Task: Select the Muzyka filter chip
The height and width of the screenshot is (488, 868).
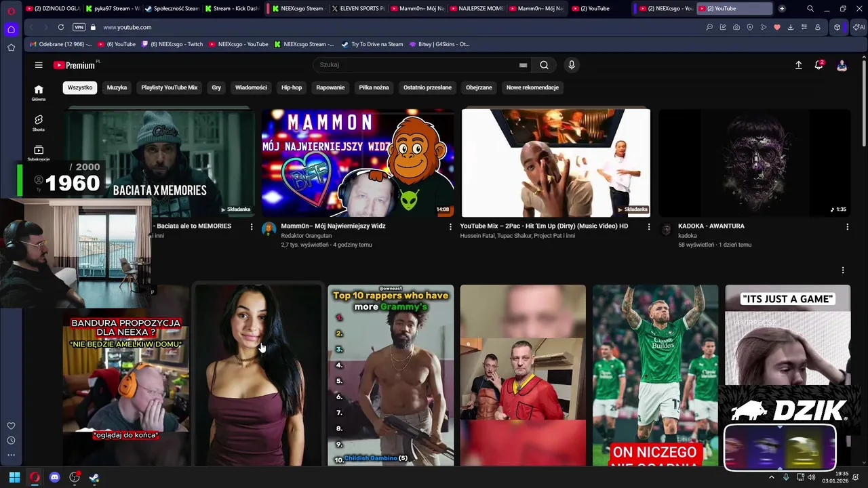Action: (x=117, y=87)
